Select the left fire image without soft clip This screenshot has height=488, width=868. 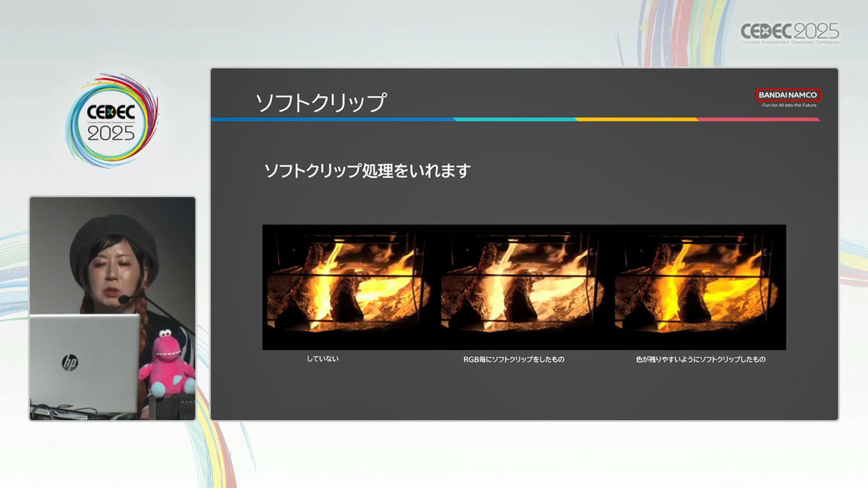point(349,287)
